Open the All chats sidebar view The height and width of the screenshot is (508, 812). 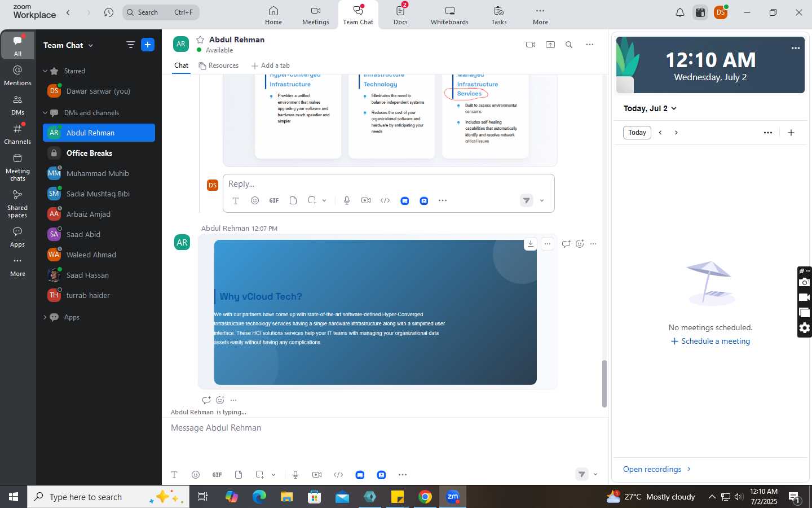point(17,46)
